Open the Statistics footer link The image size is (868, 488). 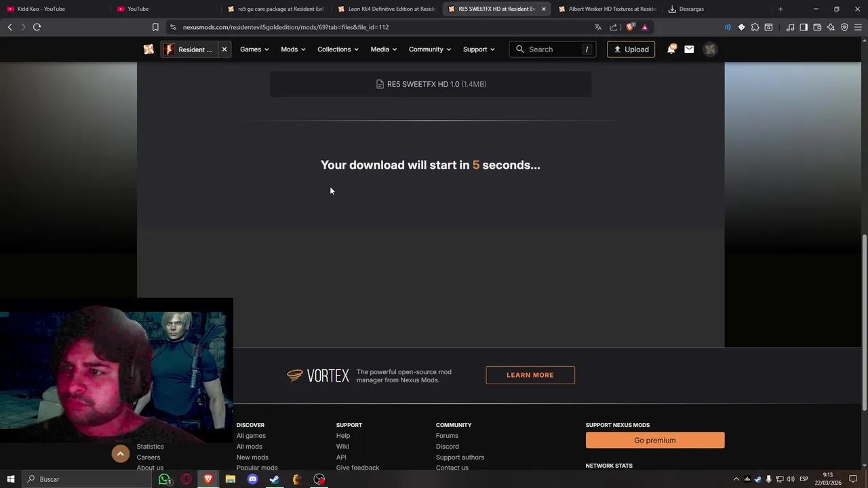tap(150, 447)
